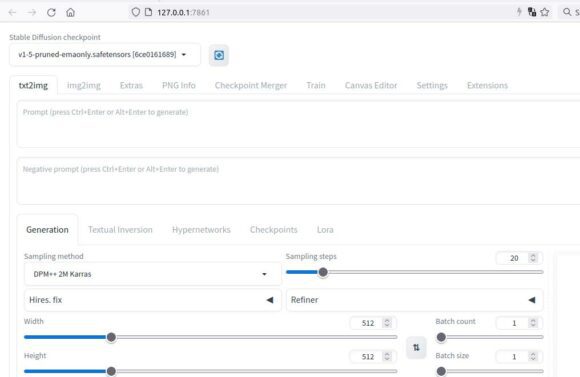Select the Generation sub-tab
The width and height of the screenshot is (580, 377).
(47, 230)
